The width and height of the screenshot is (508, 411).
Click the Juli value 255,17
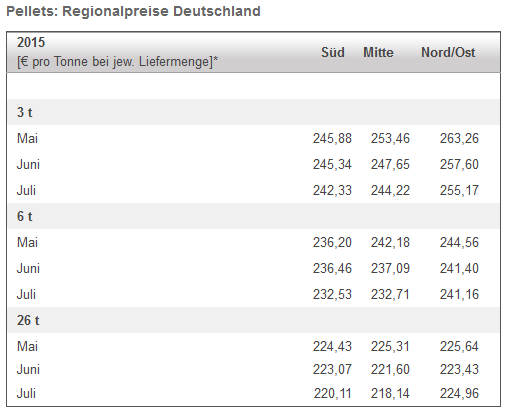point(459,190)
